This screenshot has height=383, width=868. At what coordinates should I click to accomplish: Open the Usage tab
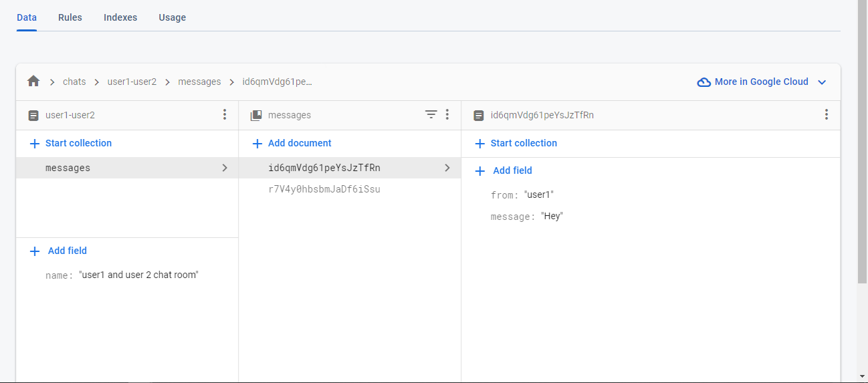pyautogui.click(x=173, y=17)
